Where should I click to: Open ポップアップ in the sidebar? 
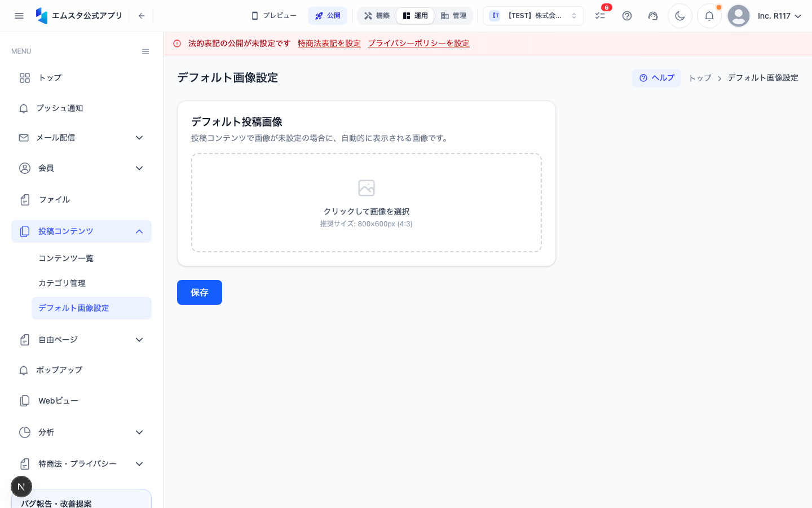coord(81,370)
